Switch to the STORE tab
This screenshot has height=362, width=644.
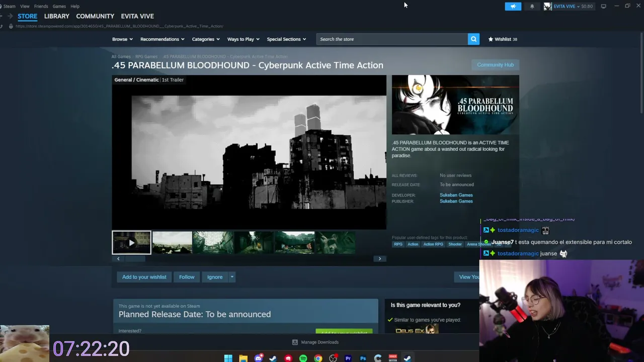(x=28, y=16)
